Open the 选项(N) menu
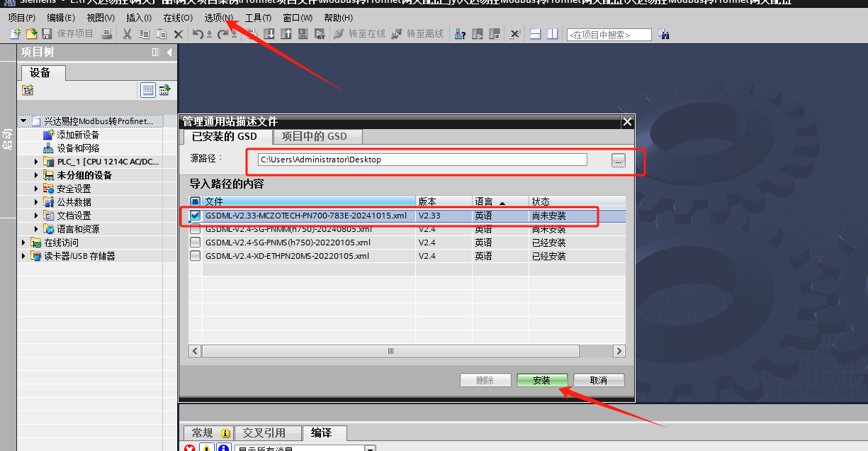This screenshot has height=451, width=868. (x=218, y=18)
